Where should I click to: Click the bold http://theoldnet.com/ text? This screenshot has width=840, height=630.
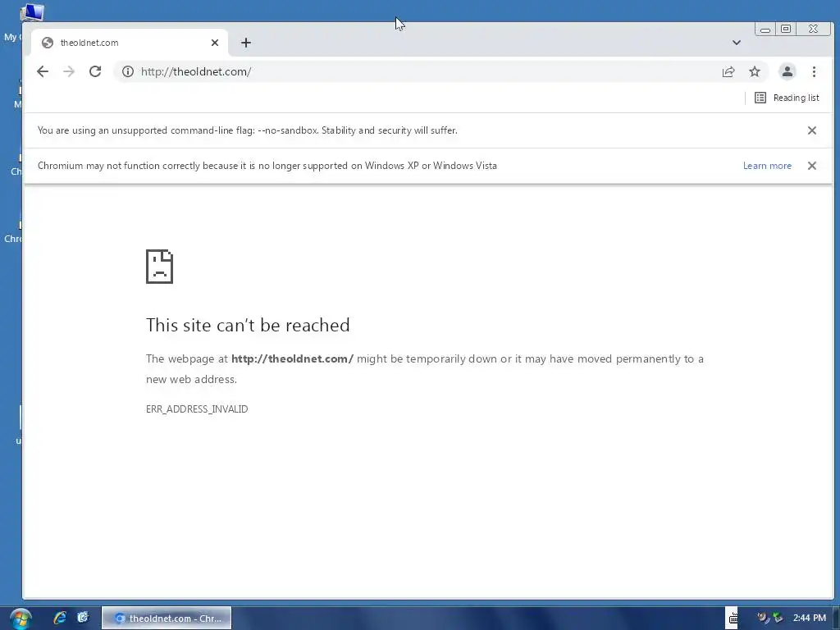[293, 359]
